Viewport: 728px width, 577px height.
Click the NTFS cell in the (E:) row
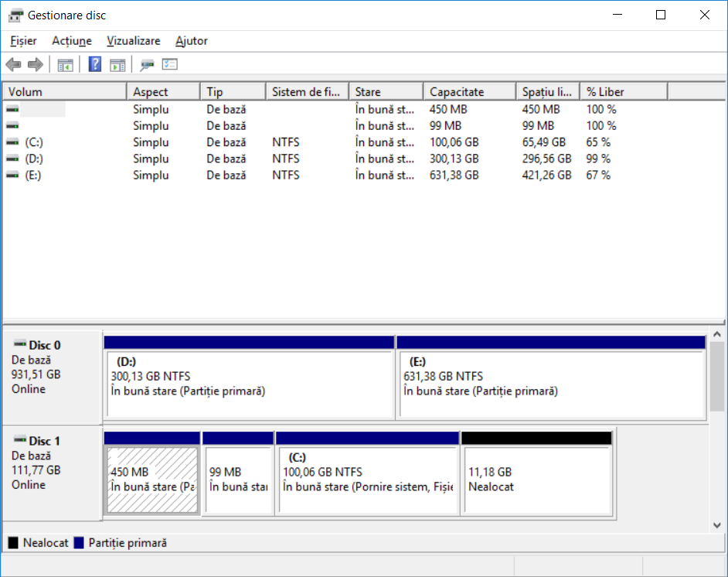(x=285, y=175)
